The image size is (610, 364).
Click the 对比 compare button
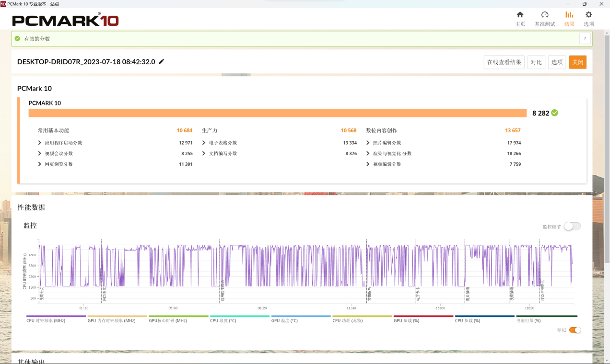(536, 62)
